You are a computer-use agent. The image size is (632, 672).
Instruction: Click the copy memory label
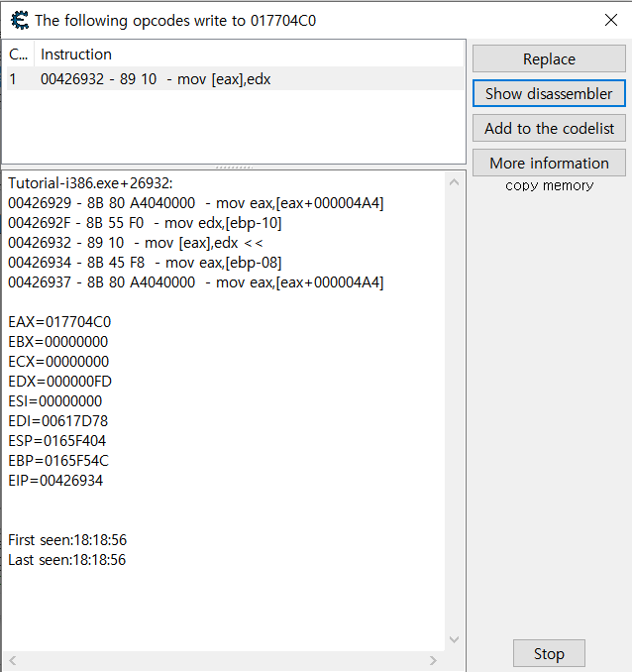point(550,185)
